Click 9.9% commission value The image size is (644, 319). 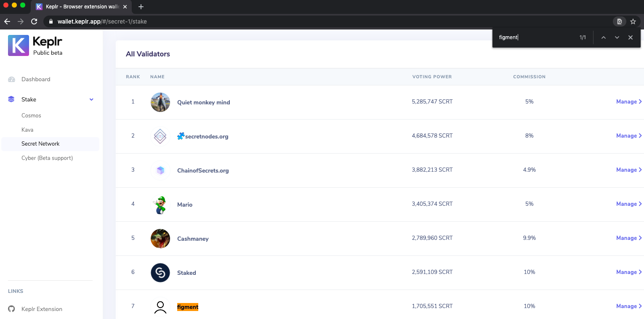pos(529,238)
